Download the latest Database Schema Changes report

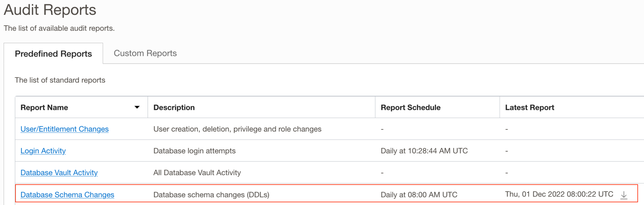point(623,195)
